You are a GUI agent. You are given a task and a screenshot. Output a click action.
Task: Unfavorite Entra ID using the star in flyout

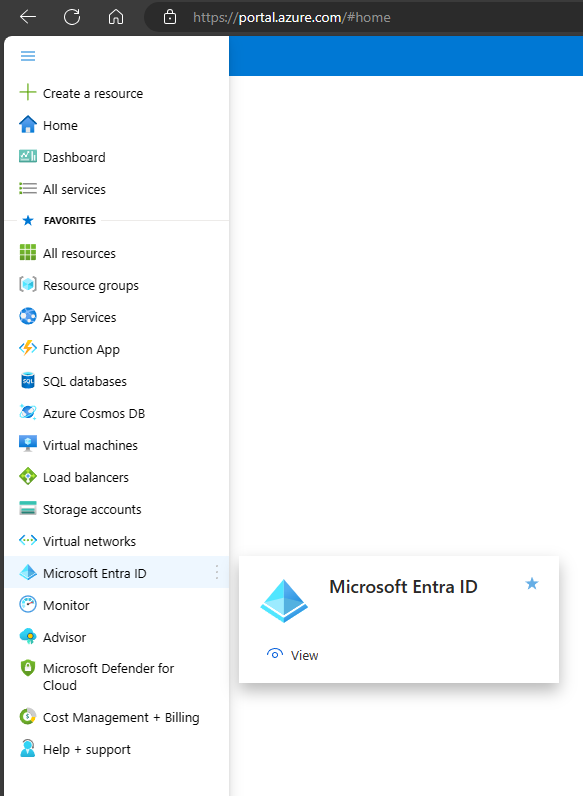pos(532,583)
